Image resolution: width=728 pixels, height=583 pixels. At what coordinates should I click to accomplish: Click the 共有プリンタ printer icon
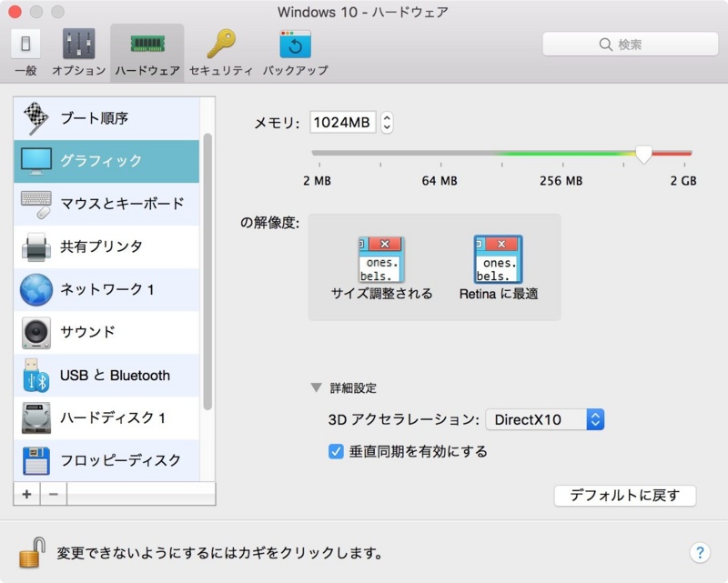[35, 247]
